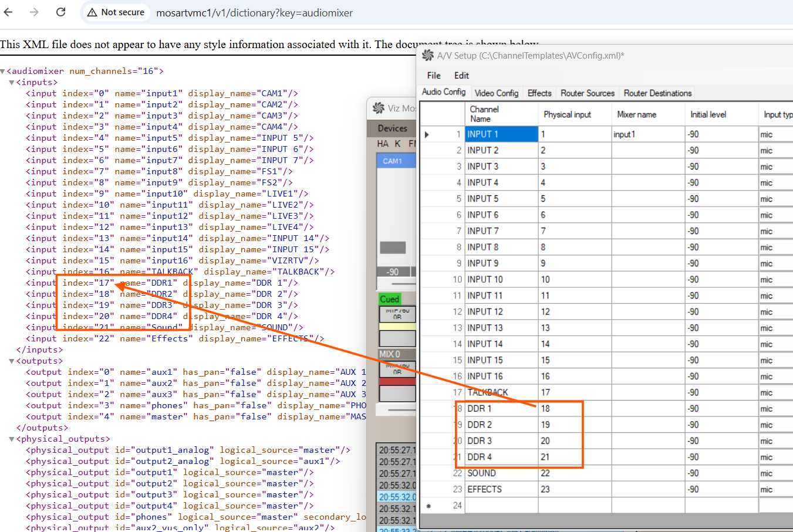793x532 pixels.
Task: Switch to the Video Config tab
Action: coord(496,93)
